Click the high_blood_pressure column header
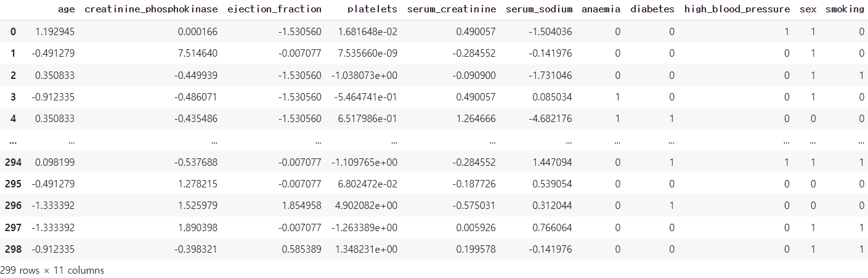Screen dimensions: 868x278 [x=737, y=9]
